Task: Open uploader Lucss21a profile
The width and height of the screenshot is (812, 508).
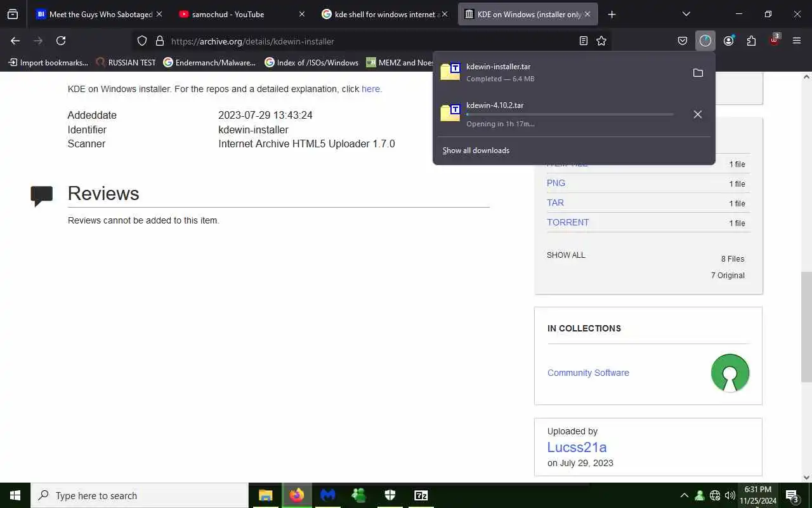Action: (x=577, y=447)
